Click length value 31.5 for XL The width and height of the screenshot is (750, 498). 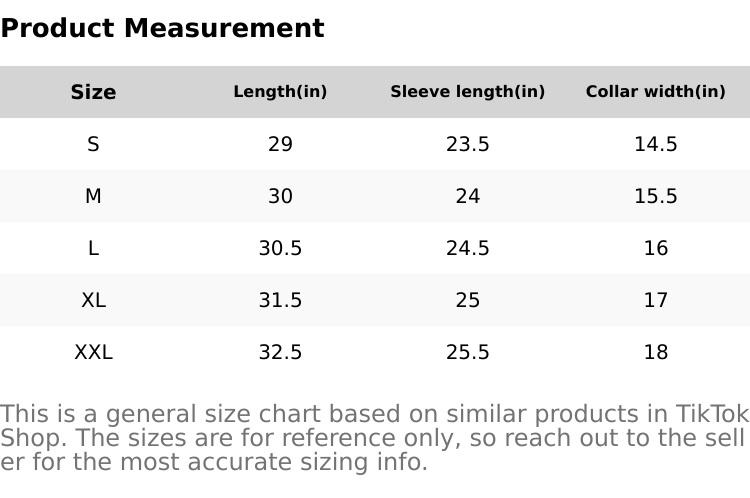click(280, 300)
